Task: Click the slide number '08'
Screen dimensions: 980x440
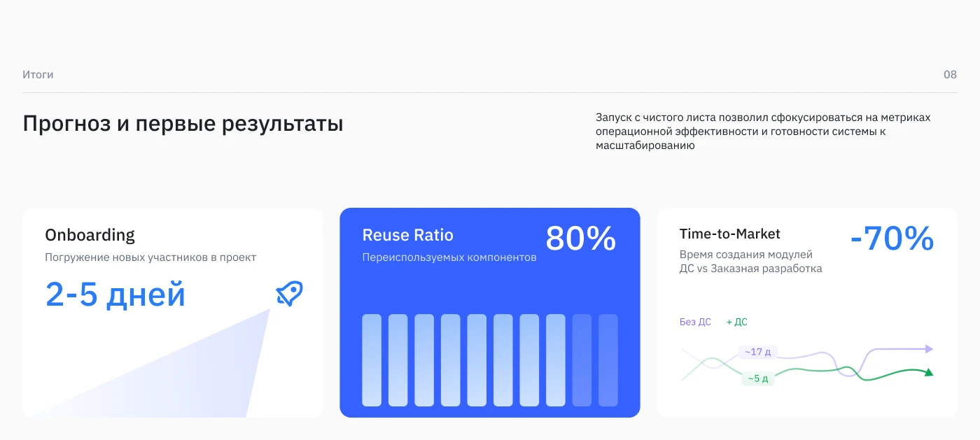Action: point(950,74)
